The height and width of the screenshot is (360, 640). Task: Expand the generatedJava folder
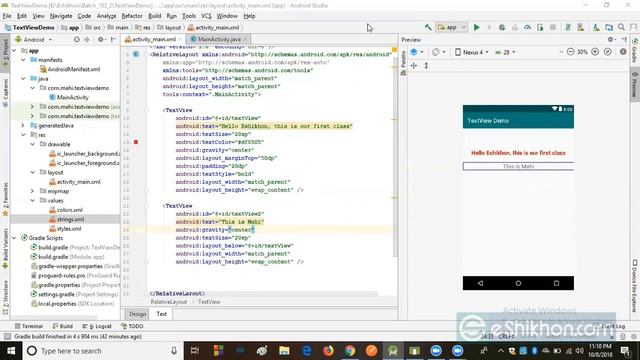[x=23, y=125]
